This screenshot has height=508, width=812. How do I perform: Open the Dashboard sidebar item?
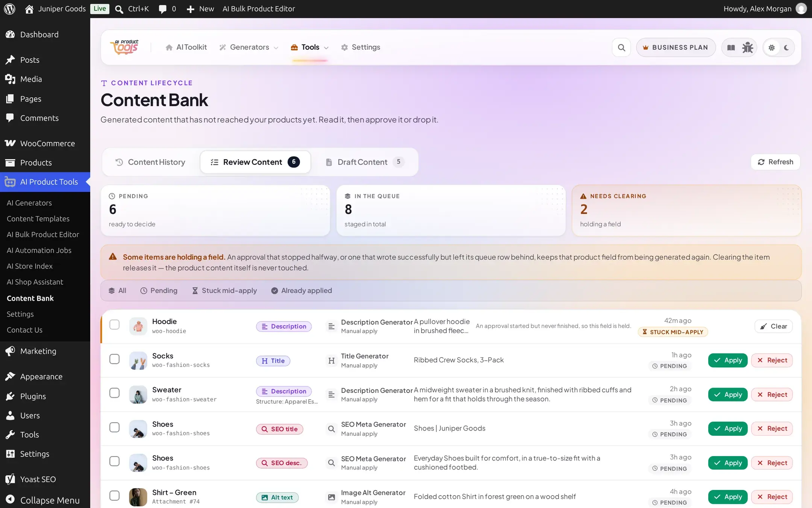45,34
